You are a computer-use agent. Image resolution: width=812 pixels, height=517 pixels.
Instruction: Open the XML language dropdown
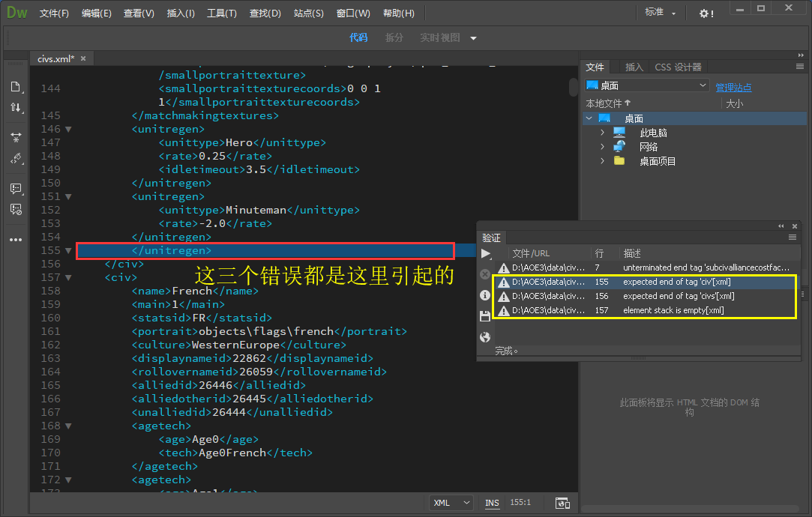(x=451, y=503)
